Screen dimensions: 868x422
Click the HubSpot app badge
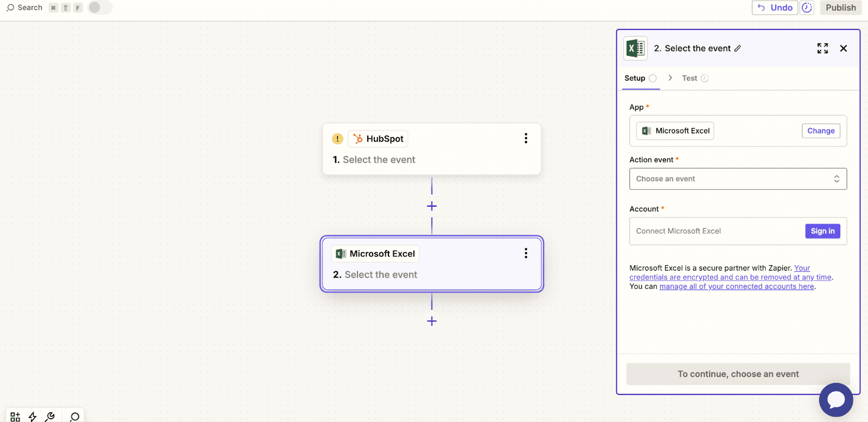coord(378,139)
